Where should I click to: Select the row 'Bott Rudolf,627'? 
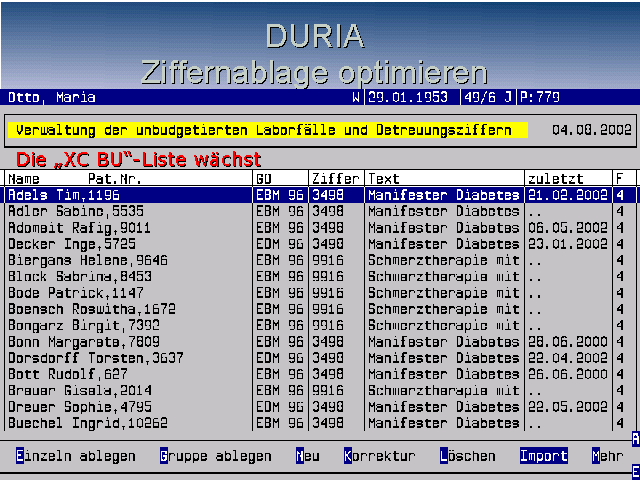[x=320, y=374]
